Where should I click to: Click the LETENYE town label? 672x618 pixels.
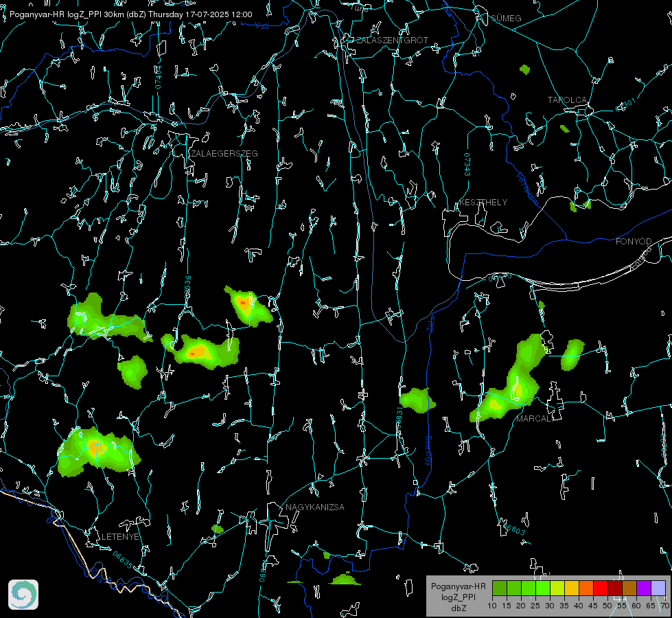click(120, 537)
